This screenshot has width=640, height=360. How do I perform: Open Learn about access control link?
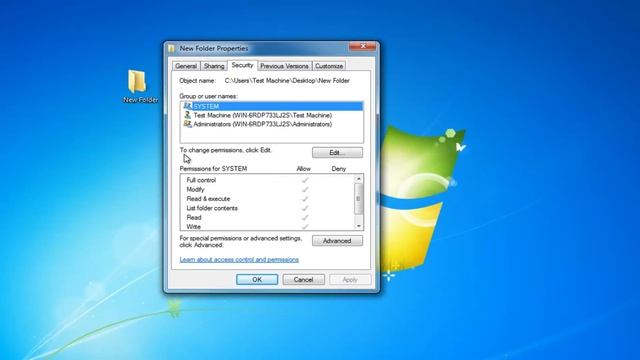[x=239, y=260]
